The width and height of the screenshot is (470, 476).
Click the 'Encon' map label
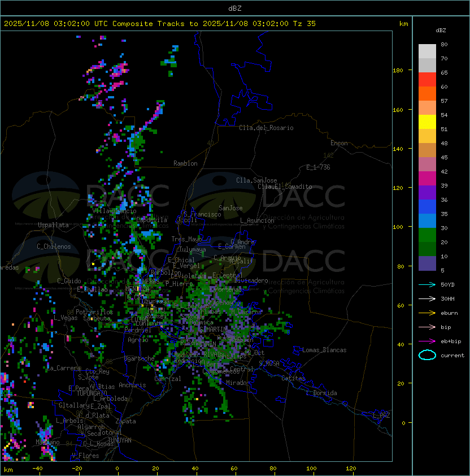click(339, 143)
